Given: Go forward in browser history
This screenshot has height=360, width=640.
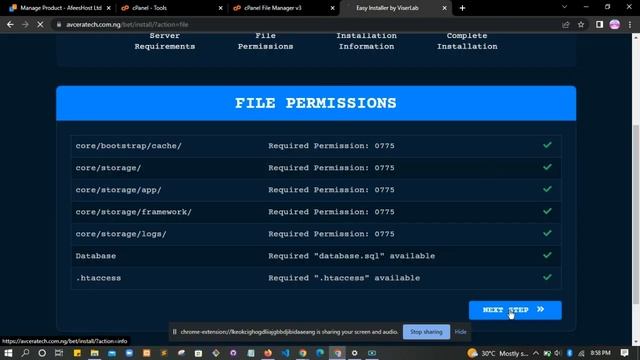Looking at the screenshot, I should [x=25, y=24].
